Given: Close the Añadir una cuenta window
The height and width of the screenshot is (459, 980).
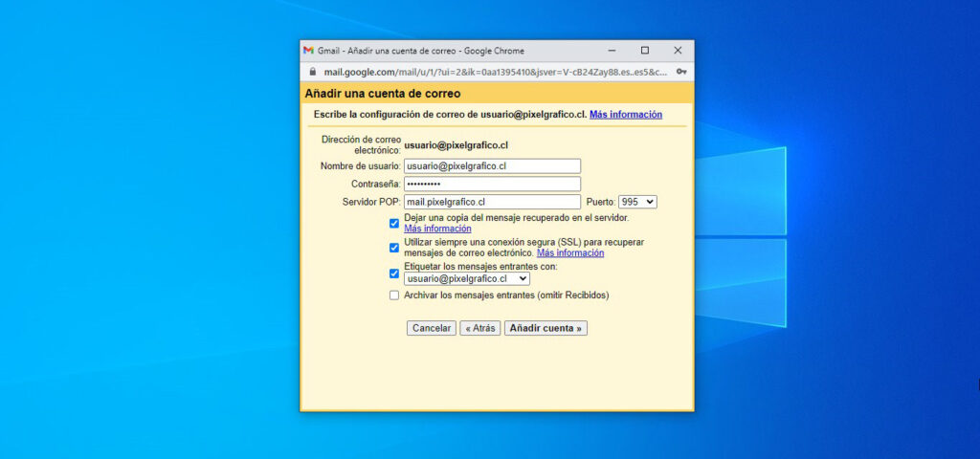Looking at the screenshot, I should pos(678,51).
